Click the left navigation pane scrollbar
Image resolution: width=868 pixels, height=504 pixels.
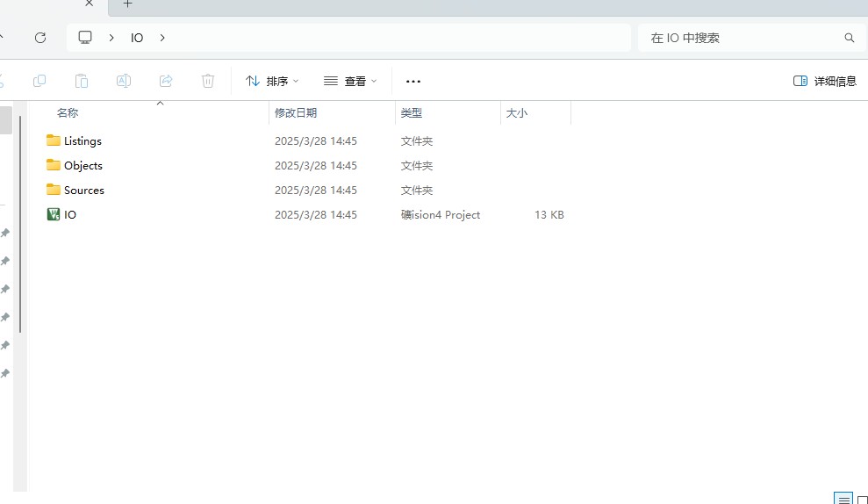click(19, 263)
